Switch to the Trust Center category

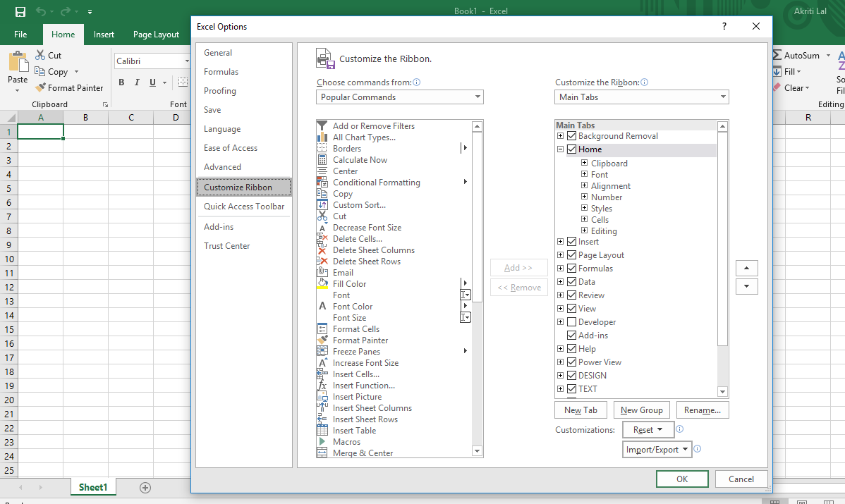pyautogui.click(x=227, y=246)
